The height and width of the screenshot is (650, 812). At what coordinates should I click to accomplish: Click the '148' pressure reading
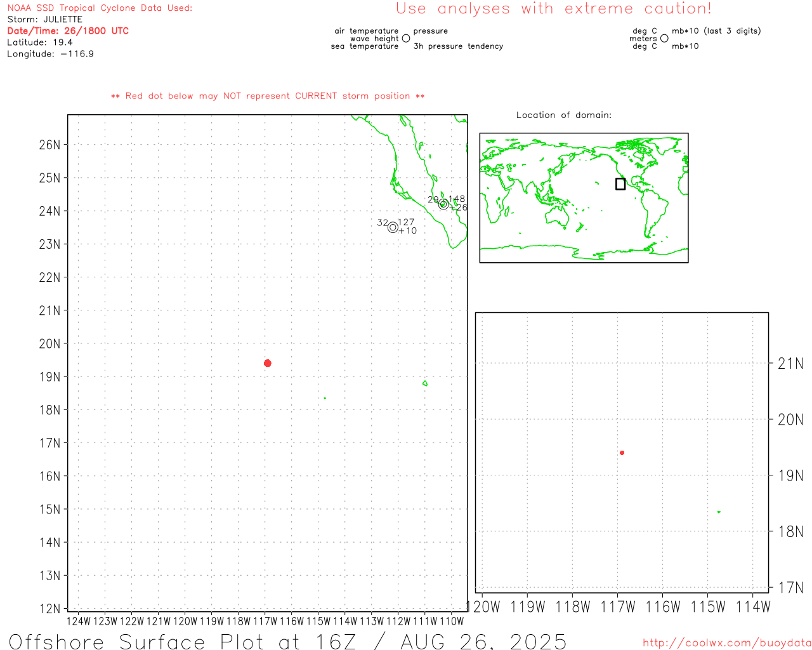457,199
